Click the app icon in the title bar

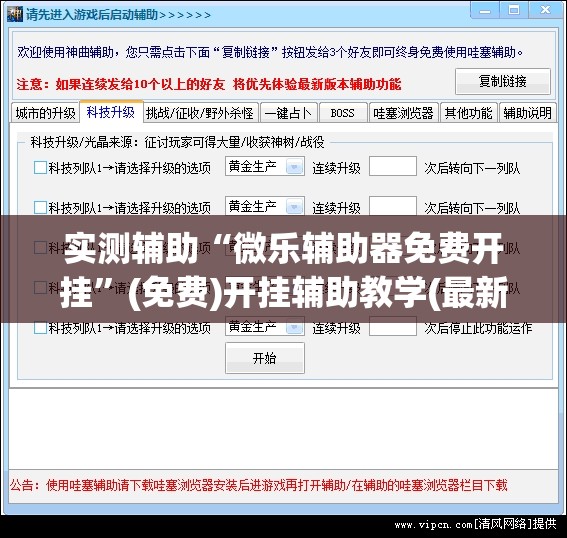(x=15, y=14)
